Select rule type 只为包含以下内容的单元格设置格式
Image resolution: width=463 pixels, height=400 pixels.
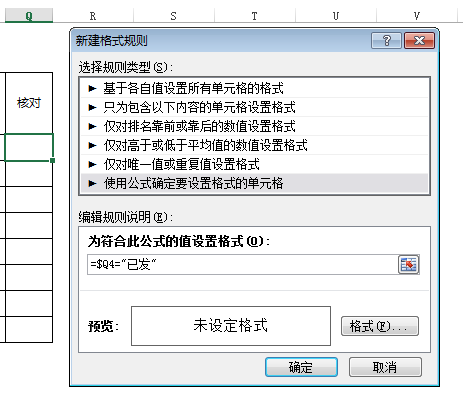pyautogui.click(x=254, y=107)
